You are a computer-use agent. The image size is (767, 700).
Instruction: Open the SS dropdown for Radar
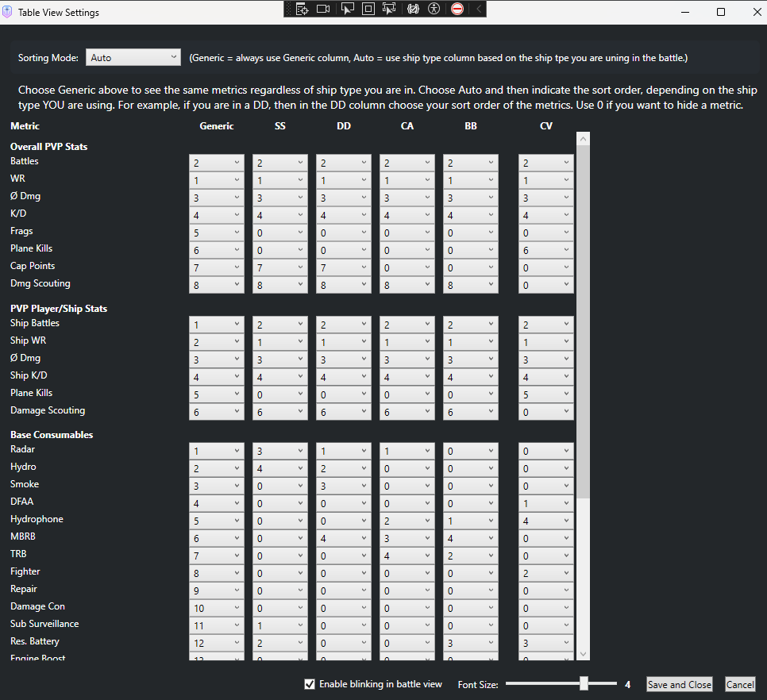pos(279,450)
